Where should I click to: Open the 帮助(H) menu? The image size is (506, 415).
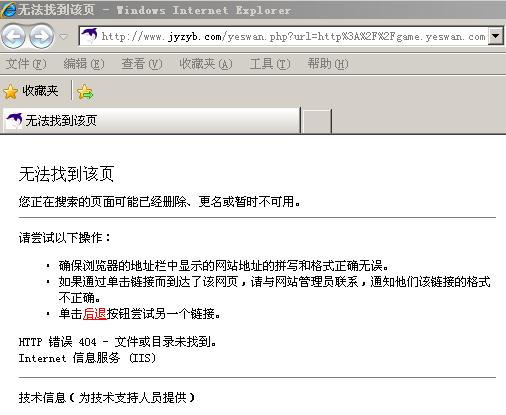click(328, 64)
